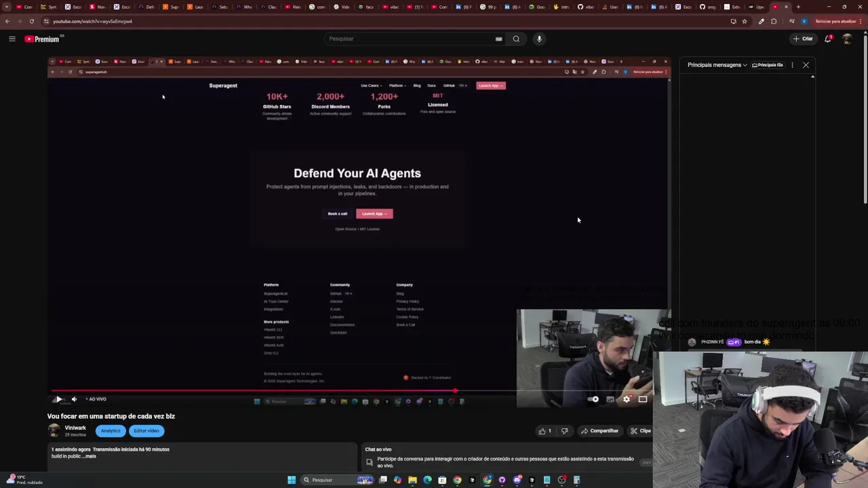
Task: Start voice search with microphone
Action: tap(539, 39)
